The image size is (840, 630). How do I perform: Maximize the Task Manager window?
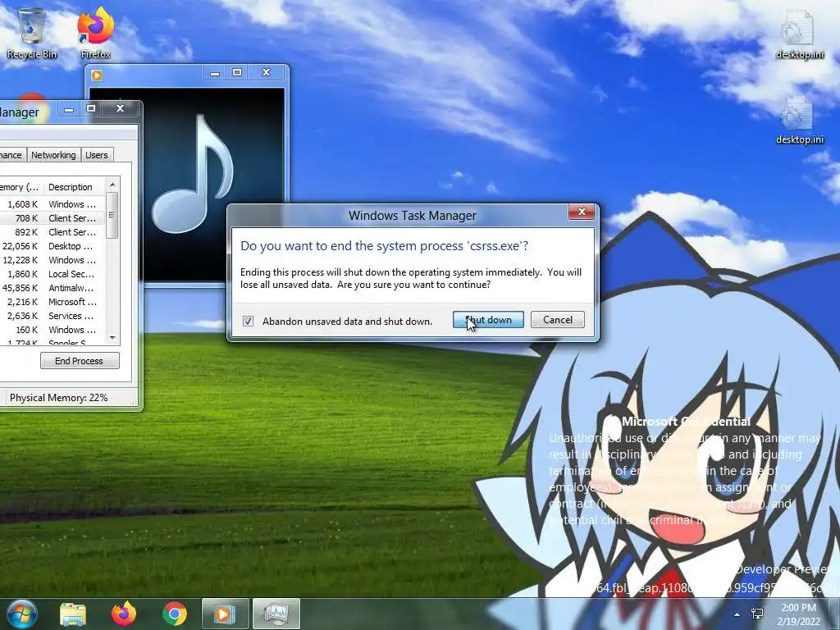91,109
